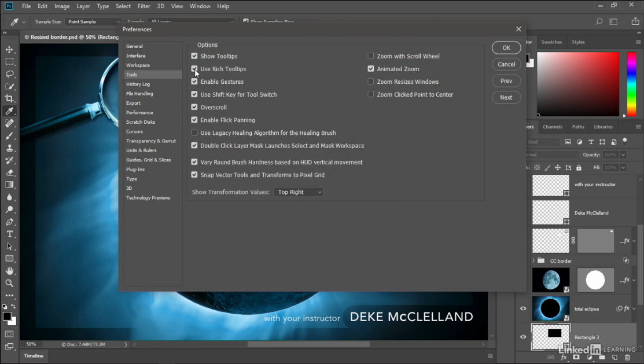Screen dimensions: 644x364
Task: Select the Clone Stamp tool
Action: coord(9,148)
